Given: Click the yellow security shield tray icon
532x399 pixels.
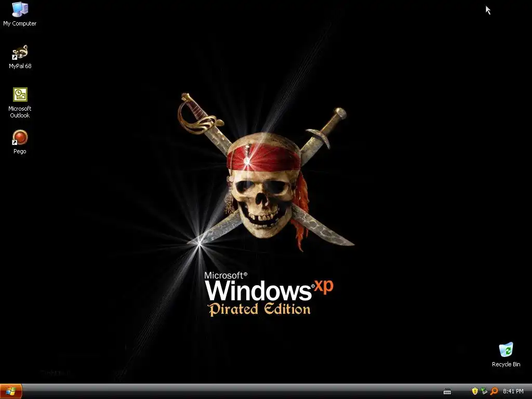Looking at the screenshot, I should click(475, 391).
